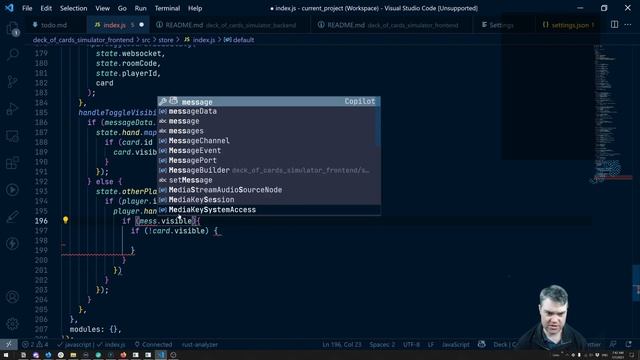Open the Firefox icon on the Windows taskbar
Screen dimensions: 640x360
(x=123, y=355)
